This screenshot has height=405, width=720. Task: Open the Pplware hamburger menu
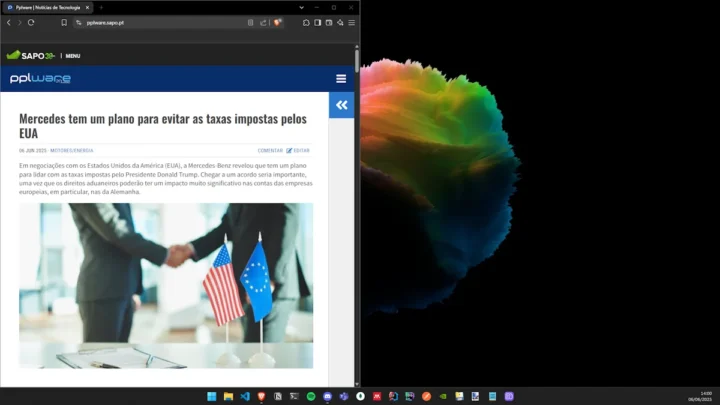341,79
